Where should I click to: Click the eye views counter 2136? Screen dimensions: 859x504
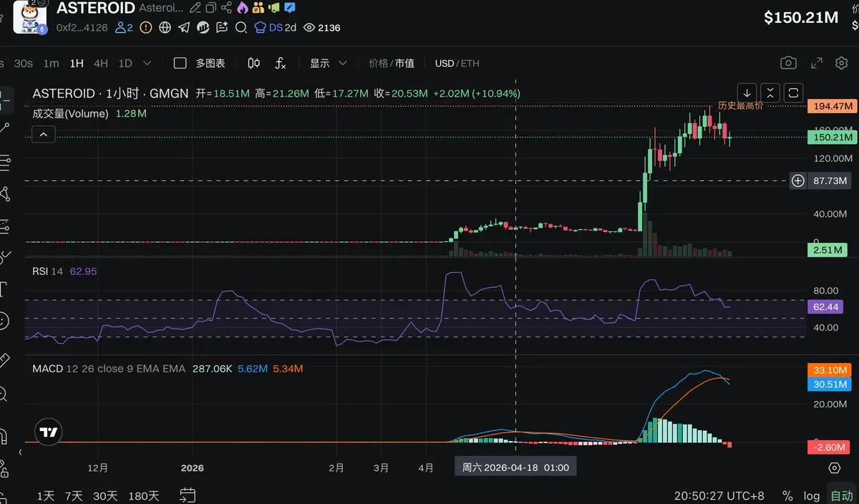coord(322,27)
